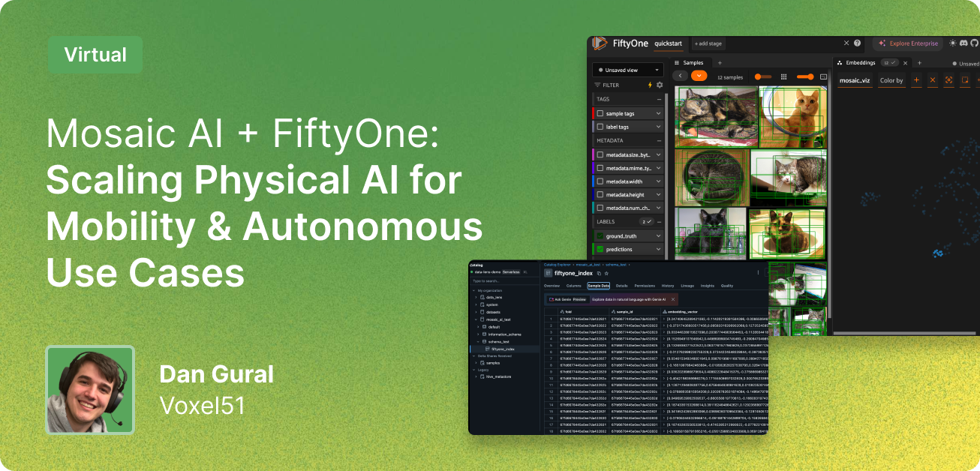
Task: Click the orange X icon in Embeddings toolbar
Action: tap(933, 79)
